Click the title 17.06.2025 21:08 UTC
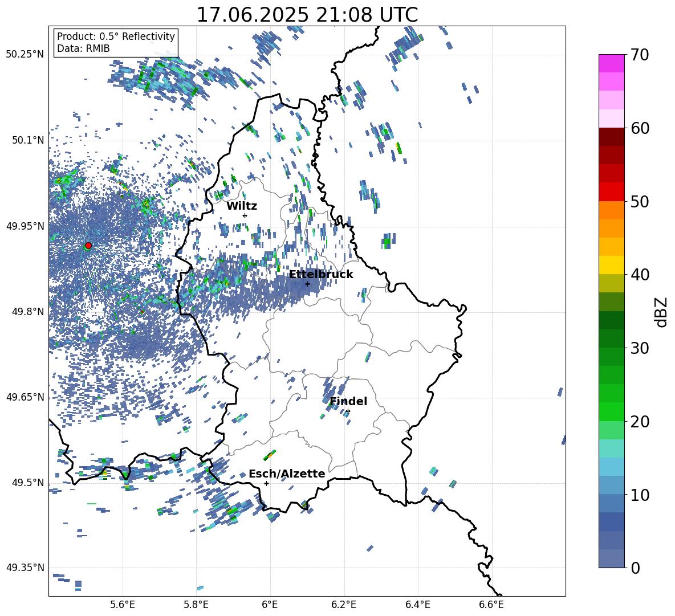675x616 pixels. [307, 15]
